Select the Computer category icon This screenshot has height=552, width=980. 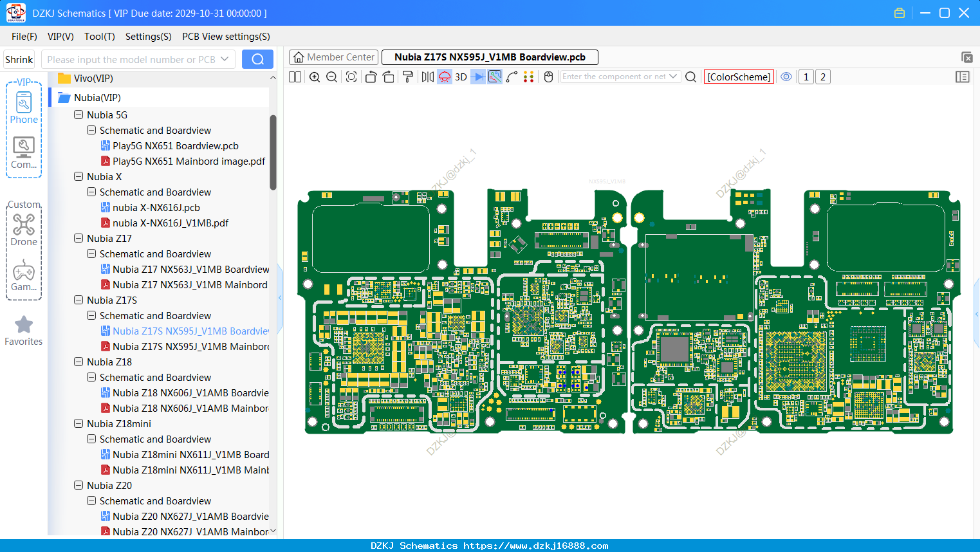[24, 153]
